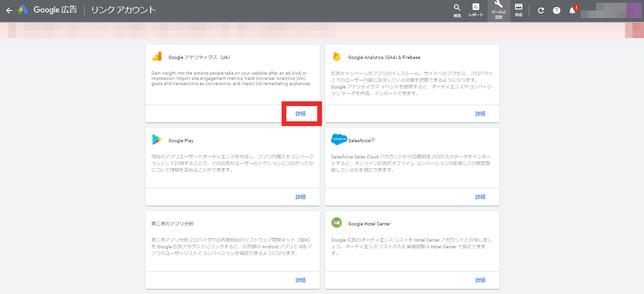
Task: Click the Salesforce cloud logo
Action: point(339,139)
